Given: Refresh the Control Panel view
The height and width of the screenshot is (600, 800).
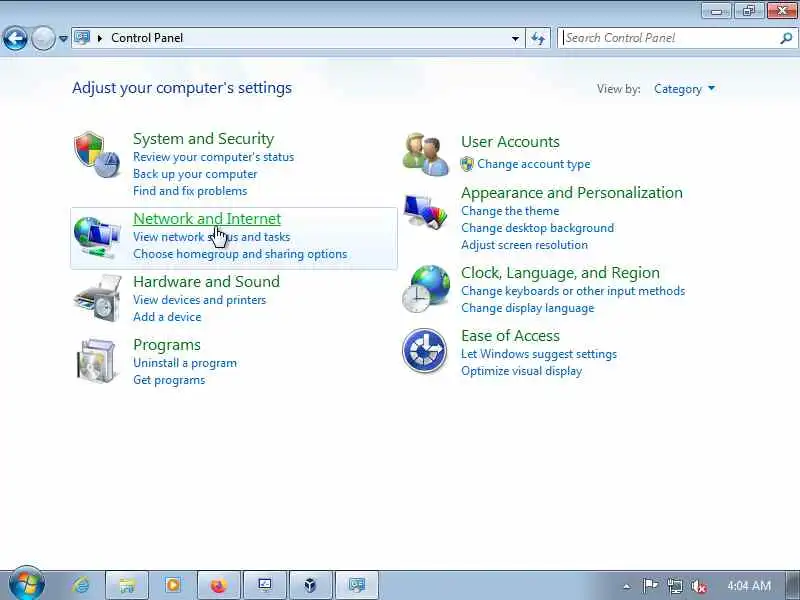Looking at the screenshot, I should [x=538, y=38].
